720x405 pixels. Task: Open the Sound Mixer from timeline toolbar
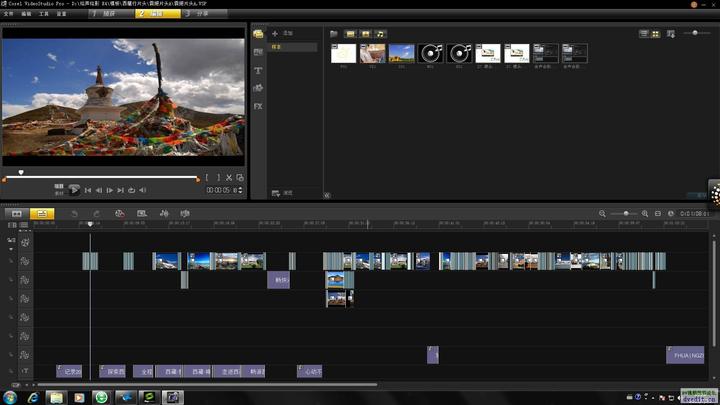(x=163, y=214)
